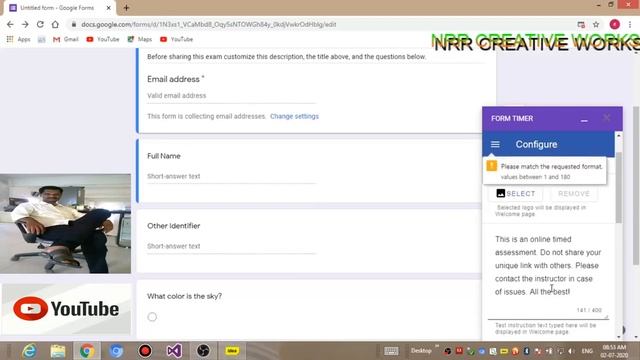The width and height of the screenshot is (640, 360).
Task: Open the taskbar clock and date
Action: pyautogui.click(x=614, y=351)
